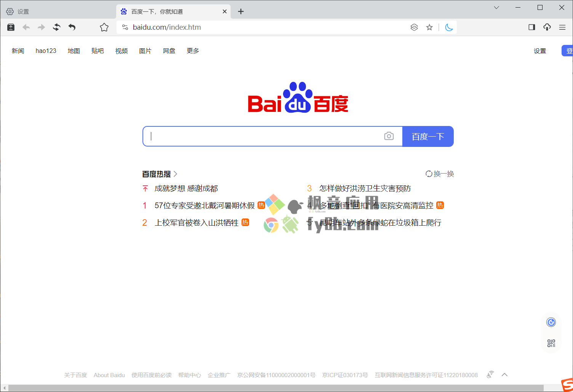
Task: Maximize the browser window
Action: point(540,8)
